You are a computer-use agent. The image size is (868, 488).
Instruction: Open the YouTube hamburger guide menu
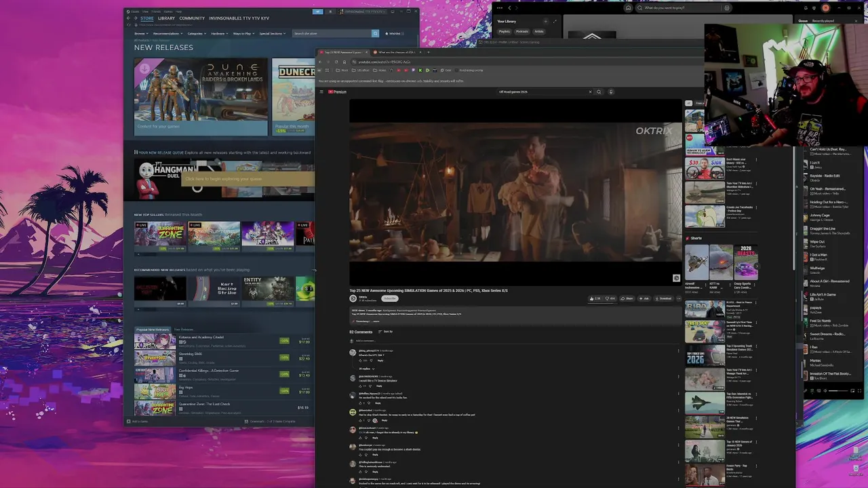click(x=321, y=91)
